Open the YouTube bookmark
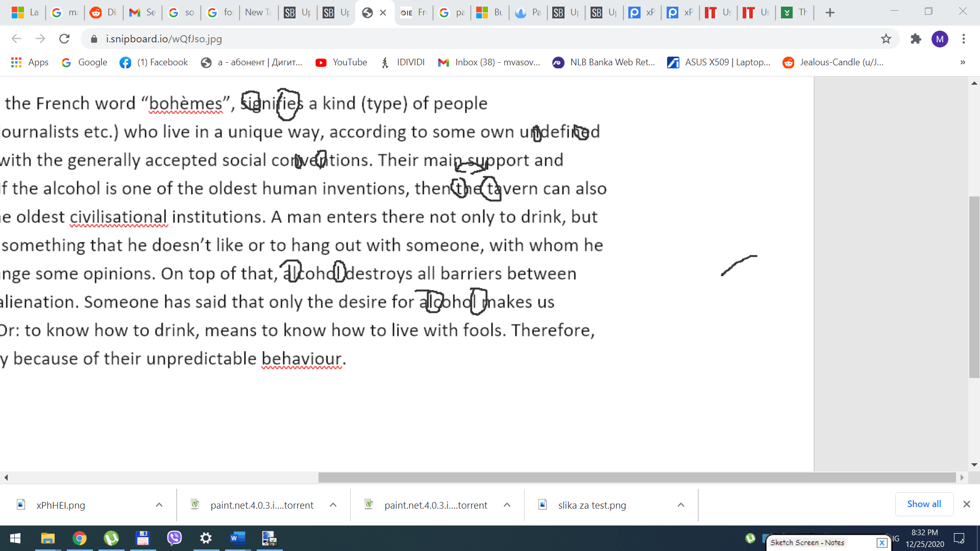This screenshot has width=980, height=551. coord(341,62)
